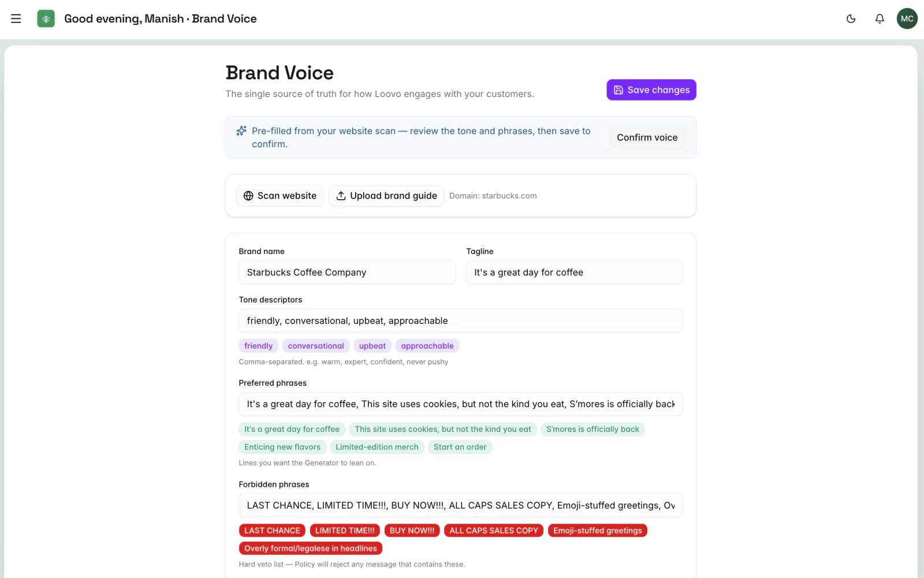Click the Save changes button

coord(651,90)
